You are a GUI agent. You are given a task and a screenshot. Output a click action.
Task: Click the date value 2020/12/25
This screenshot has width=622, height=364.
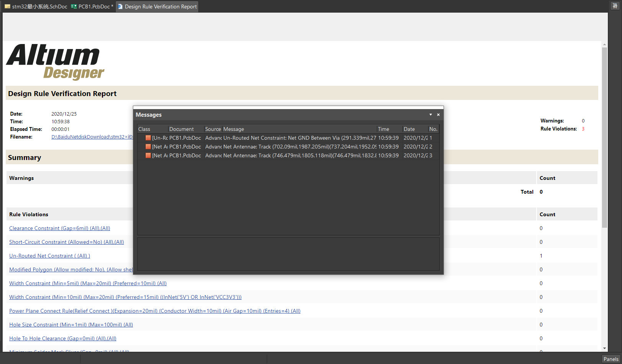pyautogui.click(x=64, y=114)
